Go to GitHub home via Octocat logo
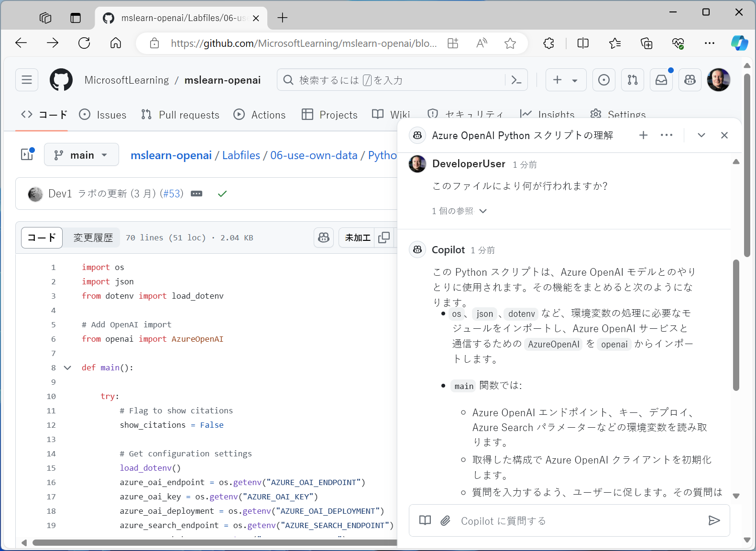756x551 pixels. (x=61, y=80)
